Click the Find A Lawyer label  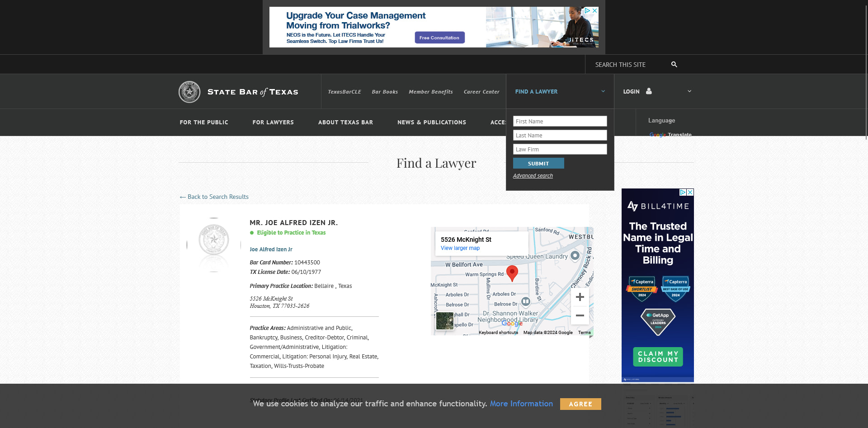pyautogui.click(x=536, y=92)
